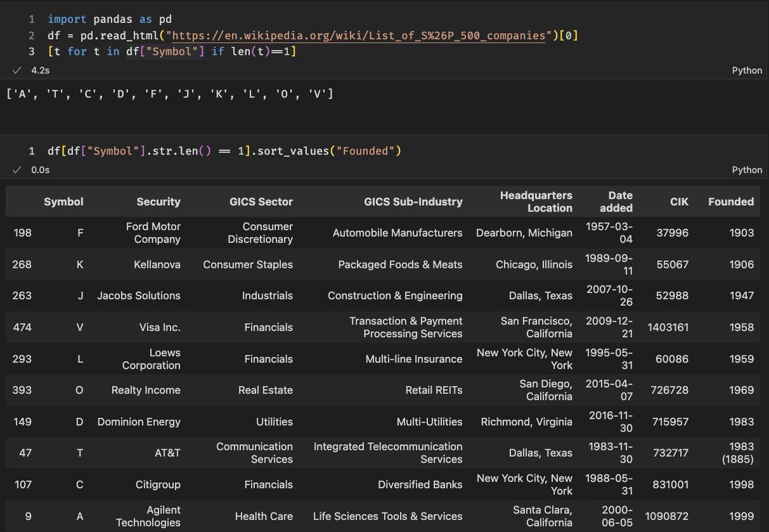Click the sort_values code line in second cell
769x532 pixels.
224,151
